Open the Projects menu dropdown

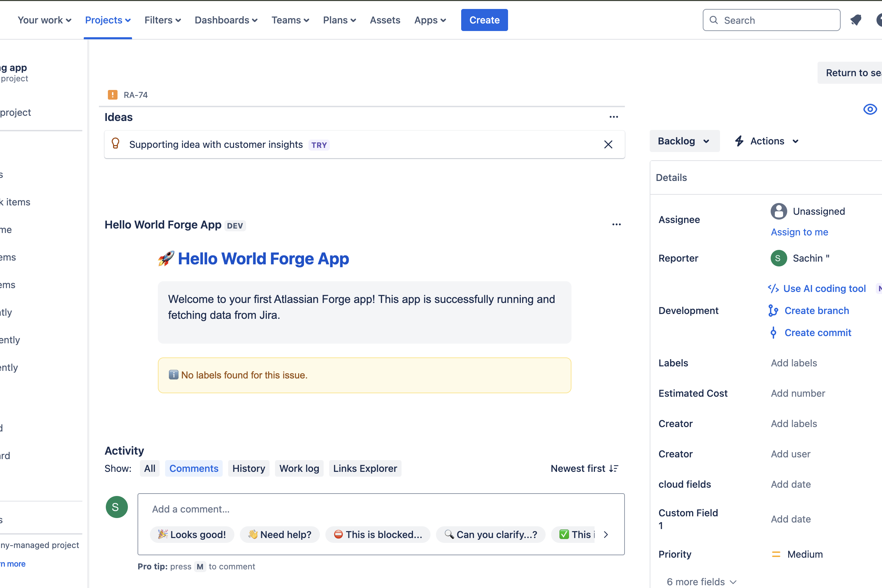[108, 20]
